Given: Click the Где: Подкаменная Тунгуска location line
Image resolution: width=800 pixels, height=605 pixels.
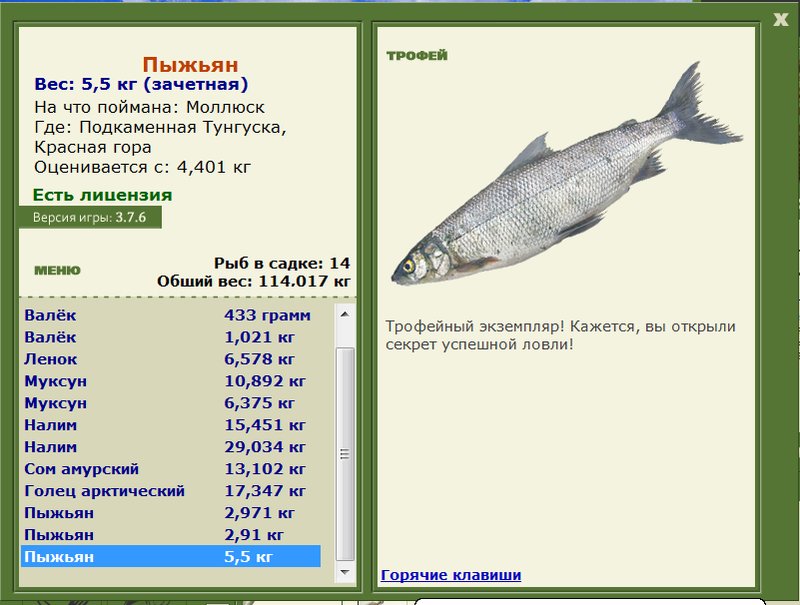Looking at the screenshot, I should point(160,137).
